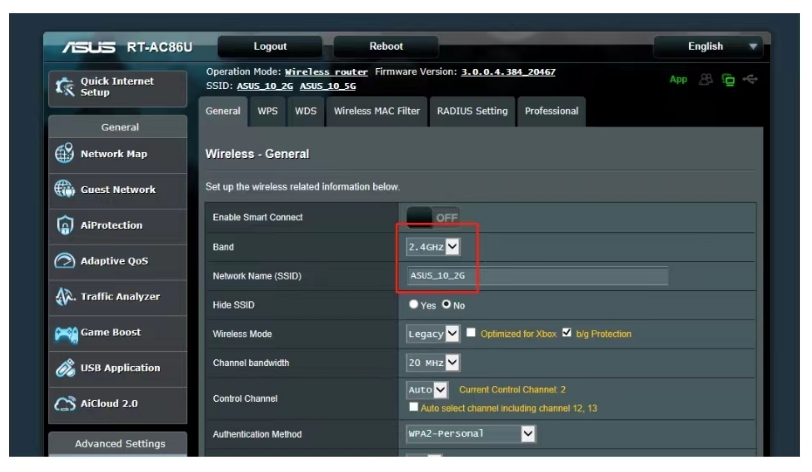Expand the Wireless Mode Legacy dropdown

(x=433, y=333)
